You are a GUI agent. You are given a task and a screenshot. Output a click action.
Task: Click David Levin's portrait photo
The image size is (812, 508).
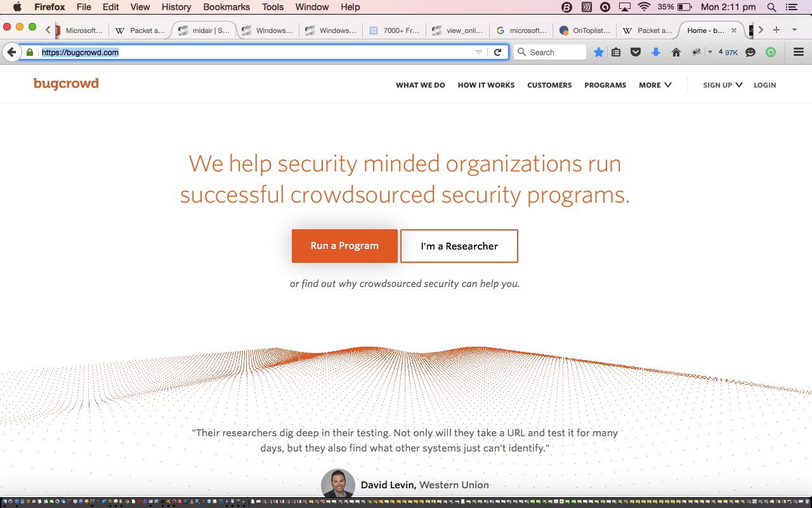[338, 483]
